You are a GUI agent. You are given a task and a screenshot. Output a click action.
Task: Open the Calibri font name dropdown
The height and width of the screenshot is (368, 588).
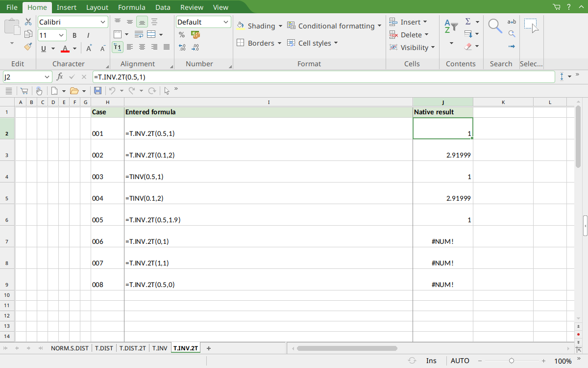click(103, 22)
